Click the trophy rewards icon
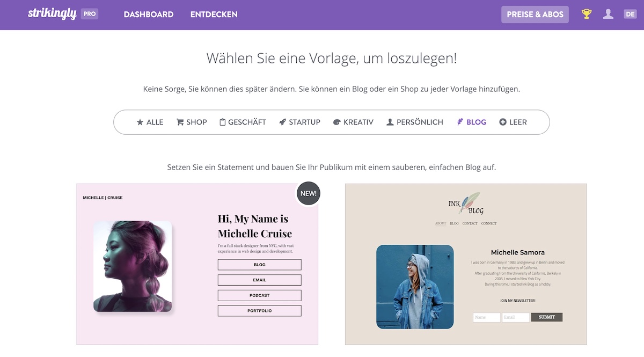 pos(587,14)
